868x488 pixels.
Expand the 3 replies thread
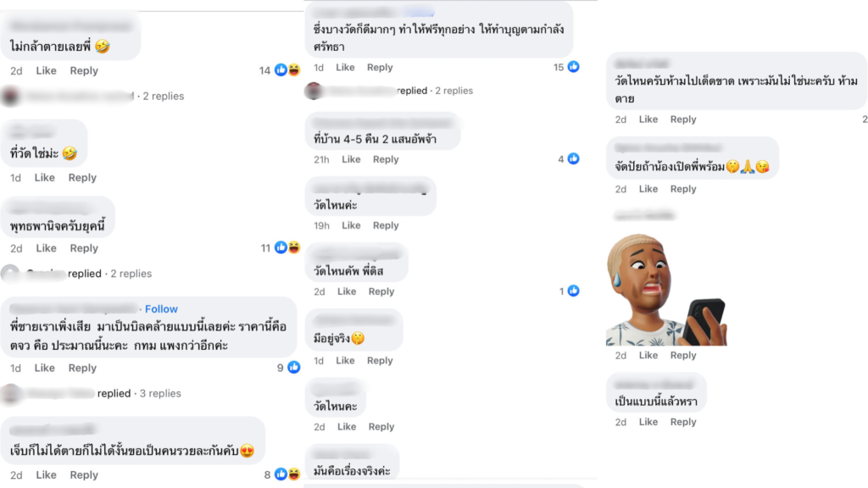pyautogui.click(x=160, y=393)
